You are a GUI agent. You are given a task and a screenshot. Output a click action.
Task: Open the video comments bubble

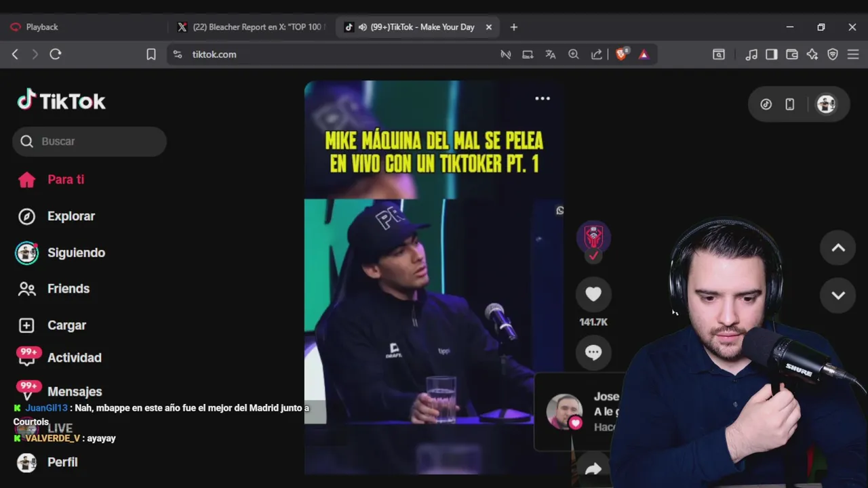click(x=593, y=352)
